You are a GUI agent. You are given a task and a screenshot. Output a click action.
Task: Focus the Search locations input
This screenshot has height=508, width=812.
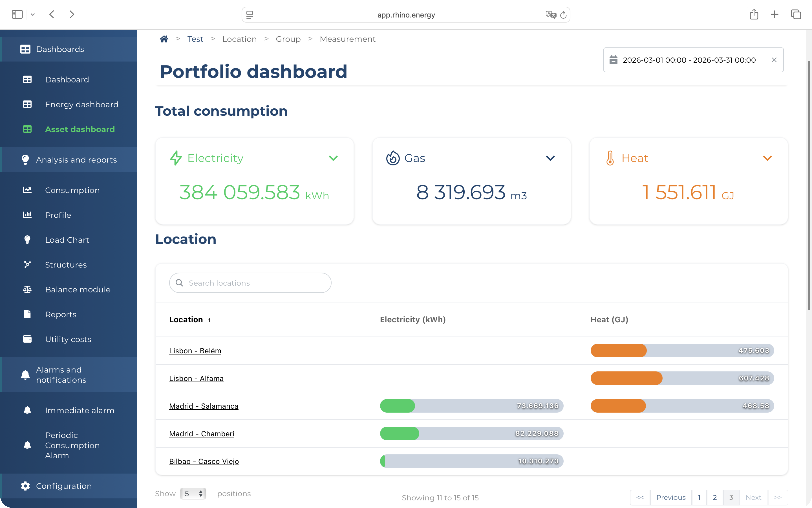coord(250,283)
